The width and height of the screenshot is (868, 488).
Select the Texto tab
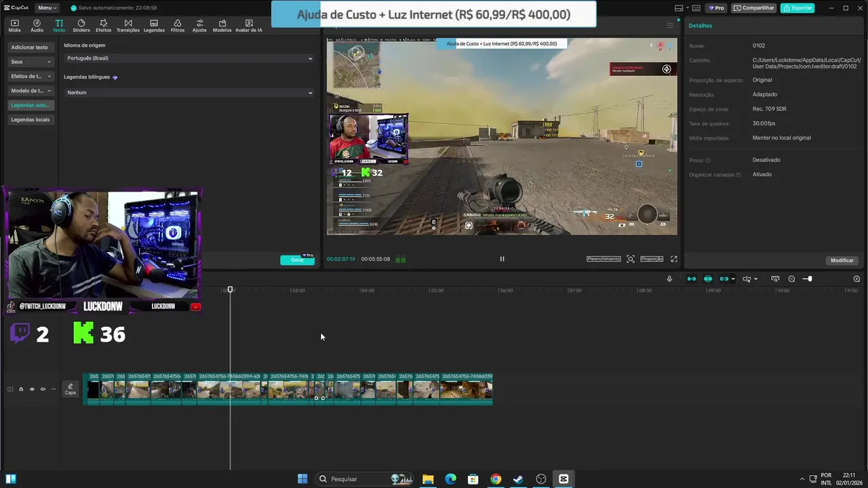click(59, 26)
